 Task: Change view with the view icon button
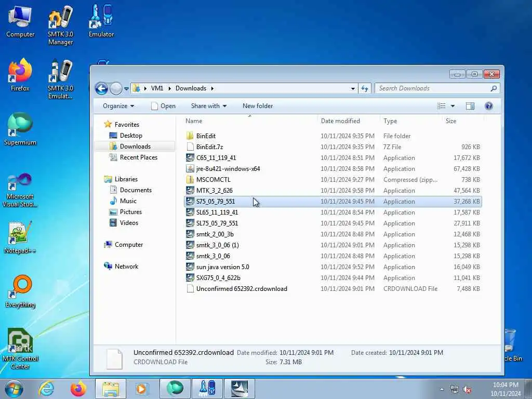[x=442, y=106]
